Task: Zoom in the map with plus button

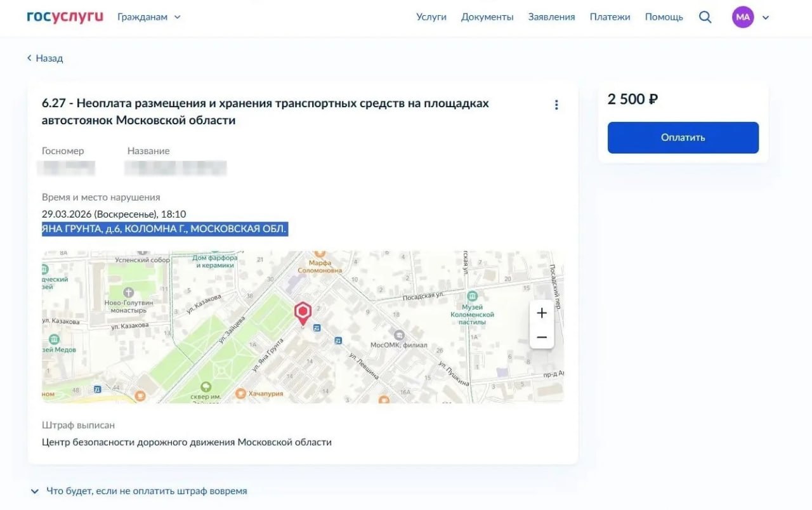Action: (542, 313)
